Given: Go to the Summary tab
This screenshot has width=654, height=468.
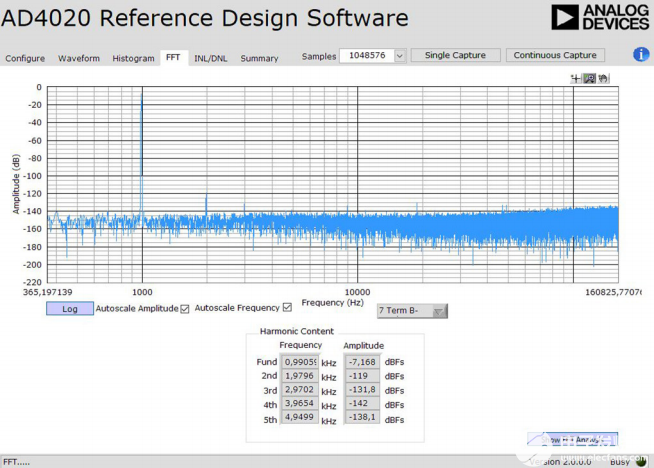Looking at the screenshot, I should tap(259, 58).
